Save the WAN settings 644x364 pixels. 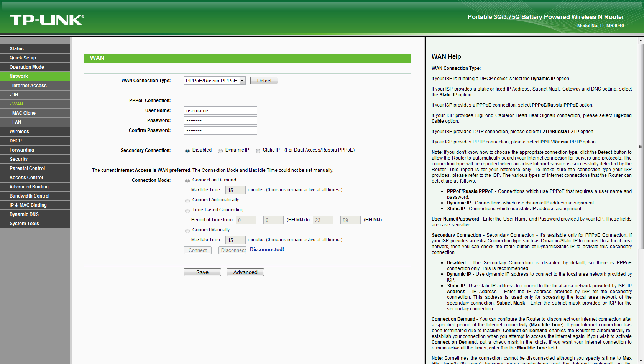click(202, 272)
